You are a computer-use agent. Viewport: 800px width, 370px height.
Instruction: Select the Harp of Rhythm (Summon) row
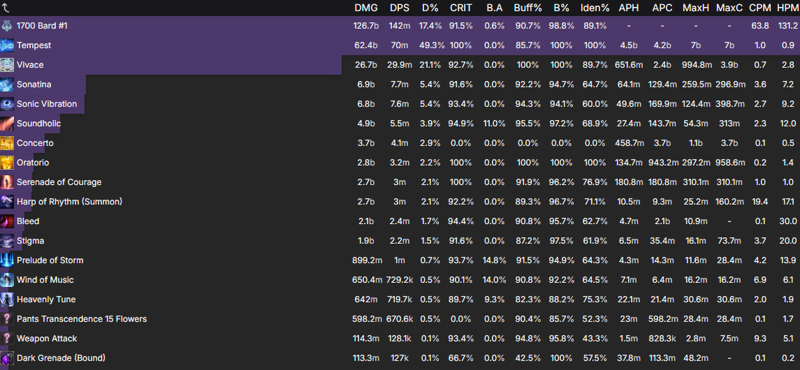(x=400, y=202)
